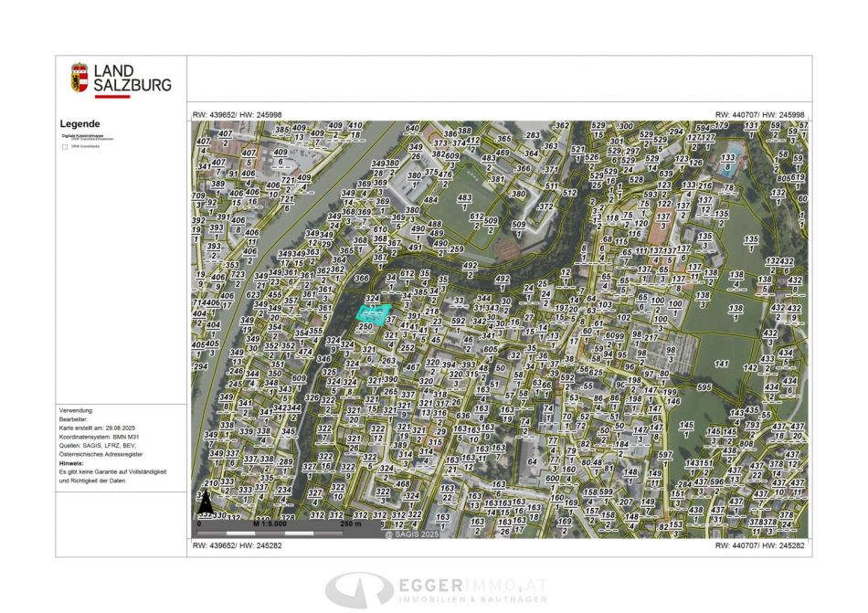
Task: Toggle the DKM Grundstücke legend box
Action: coord(64,145)
